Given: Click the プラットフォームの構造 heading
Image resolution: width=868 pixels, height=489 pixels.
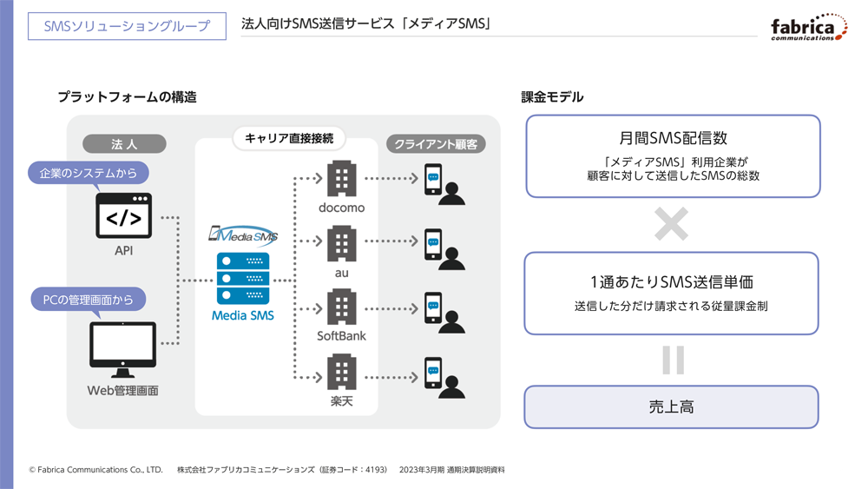Looking at the screenshot, I should [x=128, y=97].
